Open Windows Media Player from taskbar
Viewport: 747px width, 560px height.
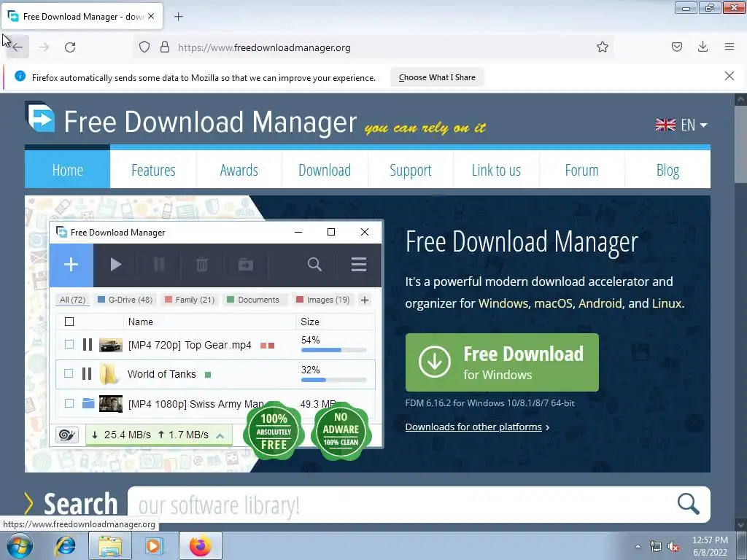tap(153, 545)
